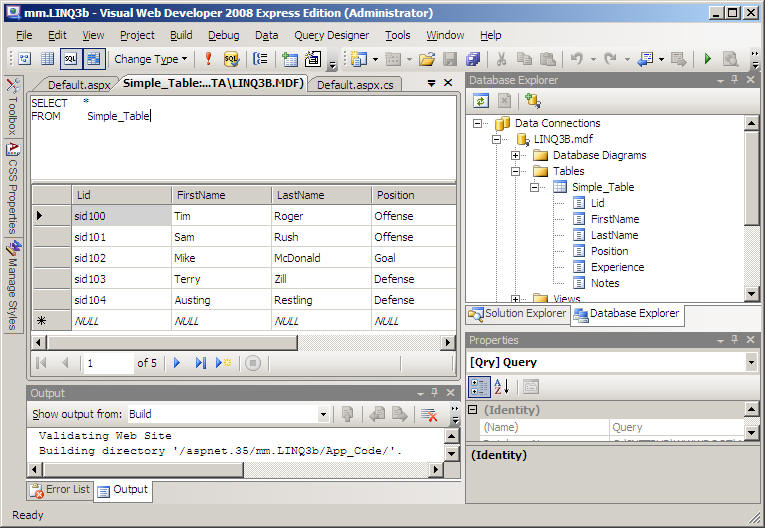Switch to the Solution Explorer tab
This screenshot has height=528, width=765.
pos(518,313)
